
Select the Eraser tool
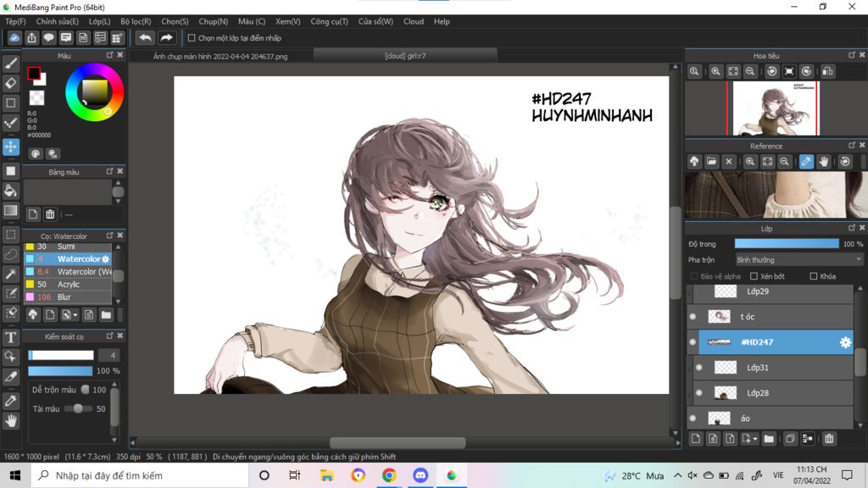click(x=10, y=84)
